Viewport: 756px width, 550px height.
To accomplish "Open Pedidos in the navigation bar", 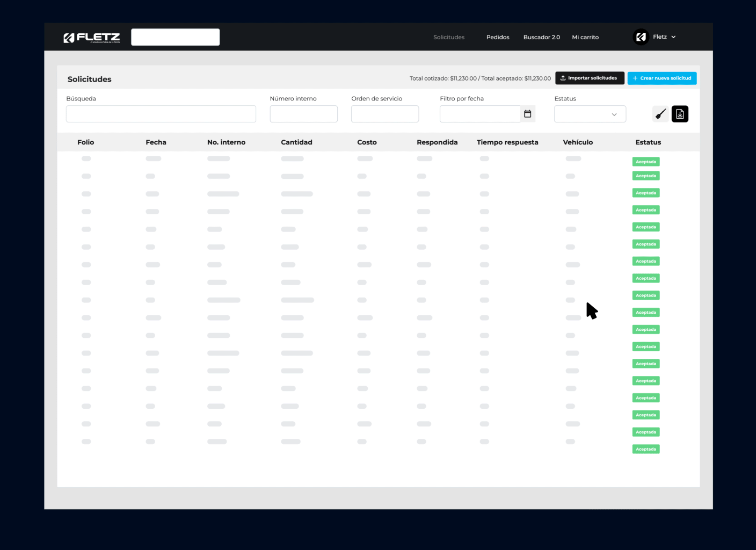I will [x=498, y=37].
